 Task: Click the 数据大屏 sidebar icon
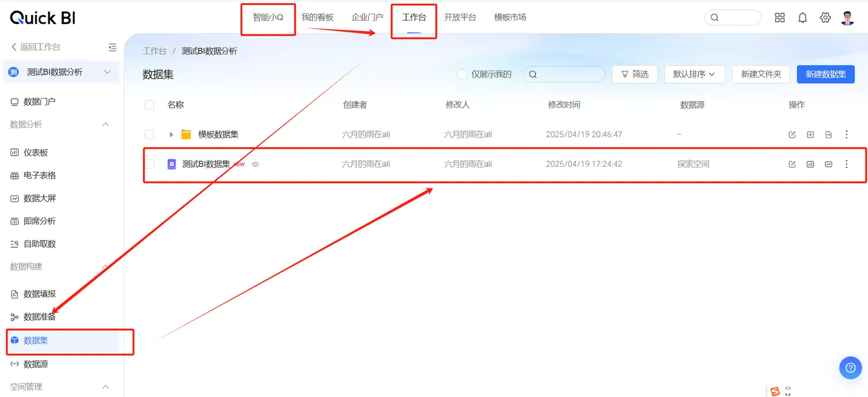(14, 198)
